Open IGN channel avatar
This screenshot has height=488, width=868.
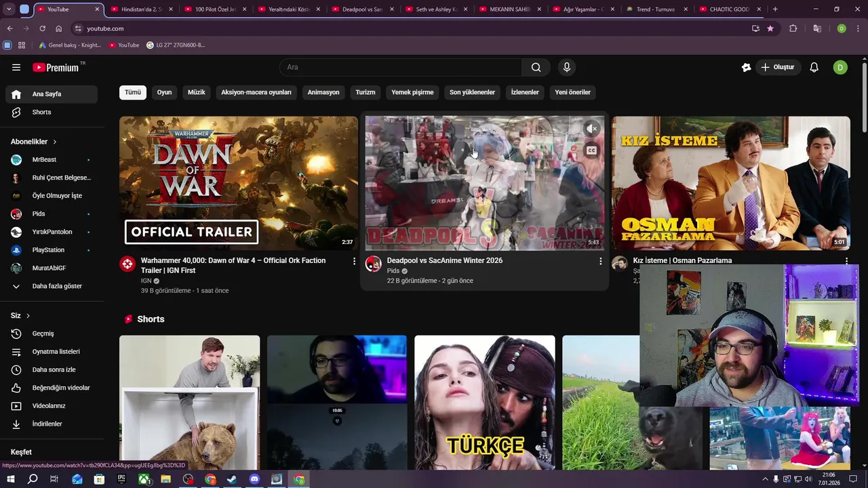pyautogui.click(x=127, y=264)
